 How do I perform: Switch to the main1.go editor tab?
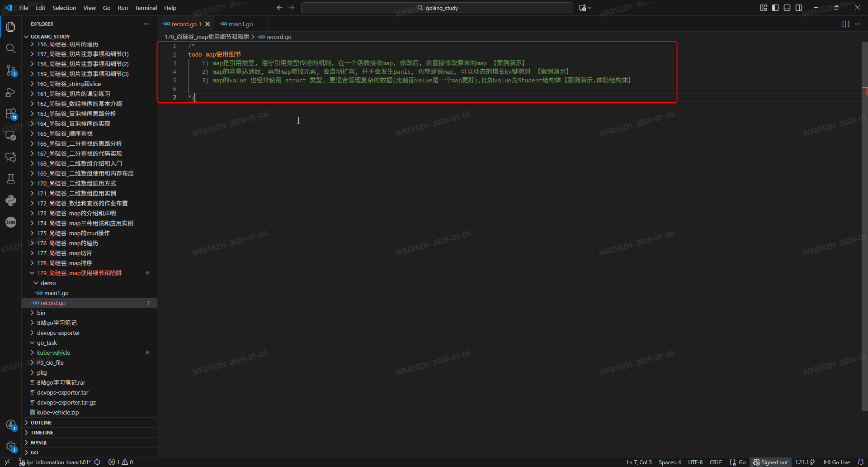point(241,24)
